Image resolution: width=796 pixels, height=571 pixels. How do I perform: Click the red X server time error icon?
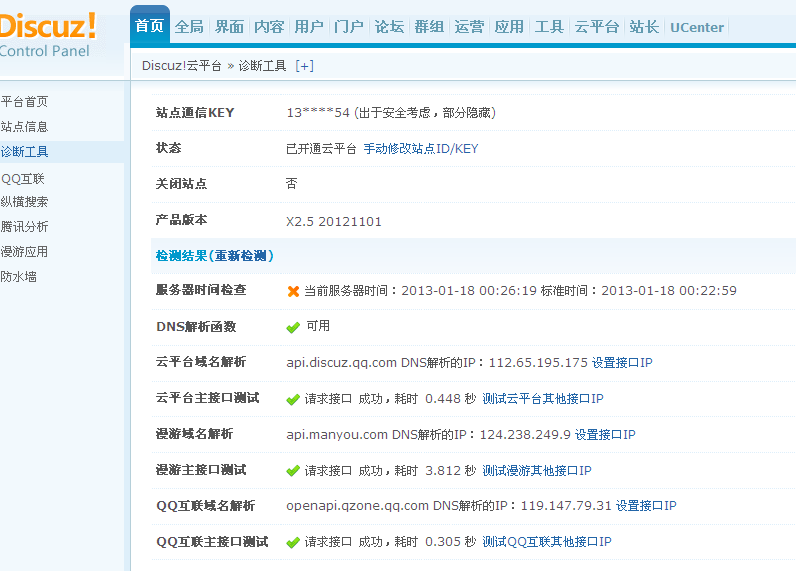(x=293, y=291)
